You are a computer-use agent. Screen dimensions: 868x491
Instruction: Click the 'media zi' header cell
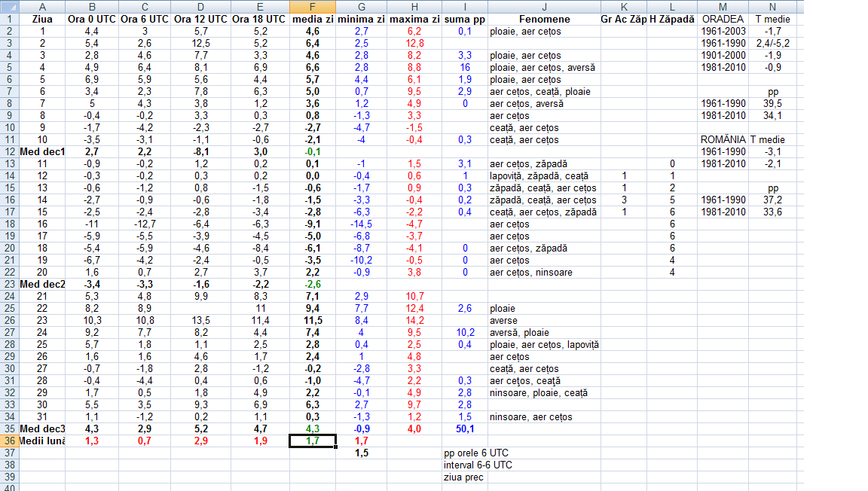coord(312,20)
